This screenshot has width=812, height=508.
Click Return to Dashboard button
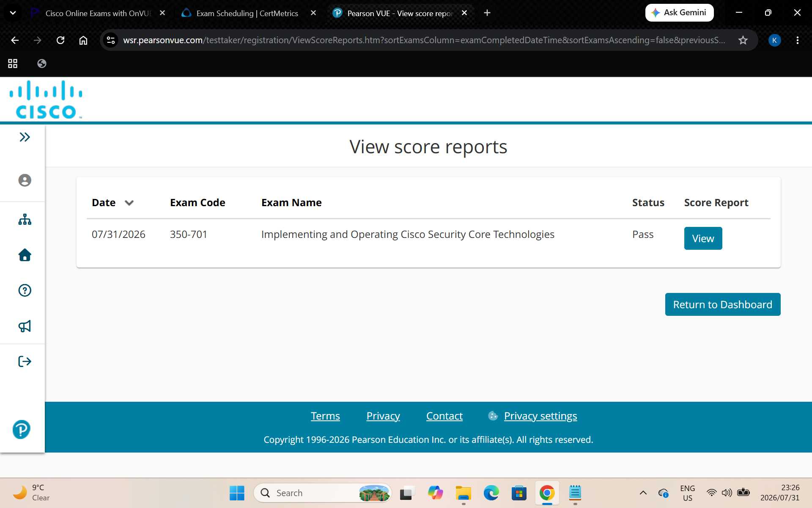tap(722, 304)
